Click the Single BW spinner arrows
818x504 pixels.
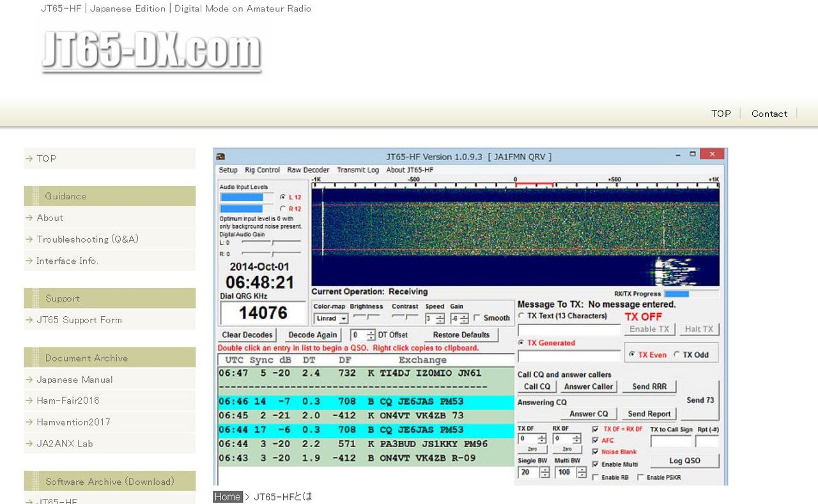point(544,473)
